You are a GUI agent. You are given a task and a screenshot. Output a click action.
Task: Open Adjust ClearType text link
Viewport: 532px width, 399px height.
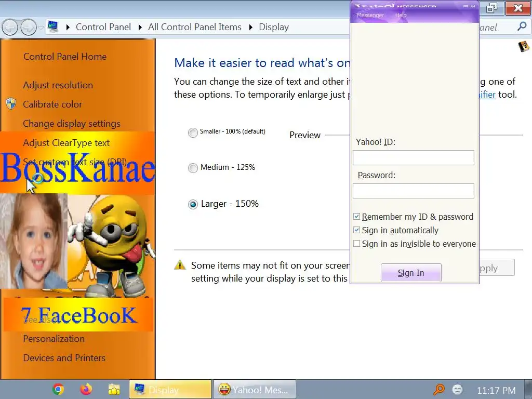[66, 143]
